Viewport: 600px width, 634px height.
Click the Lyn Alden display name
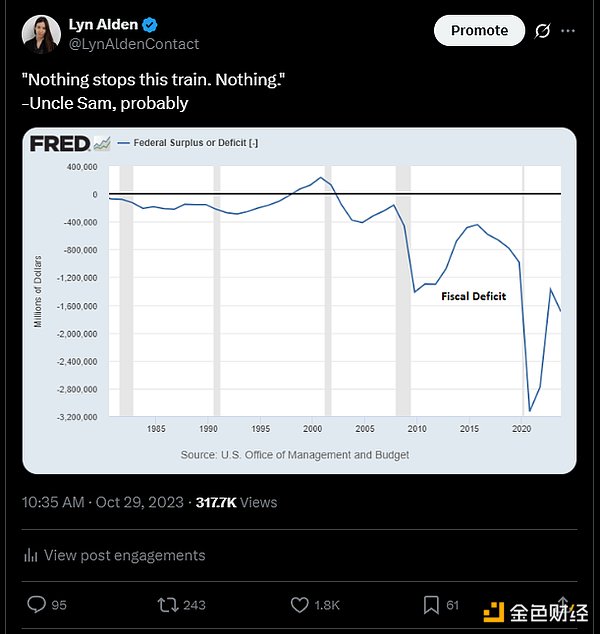tap(103, 25)
